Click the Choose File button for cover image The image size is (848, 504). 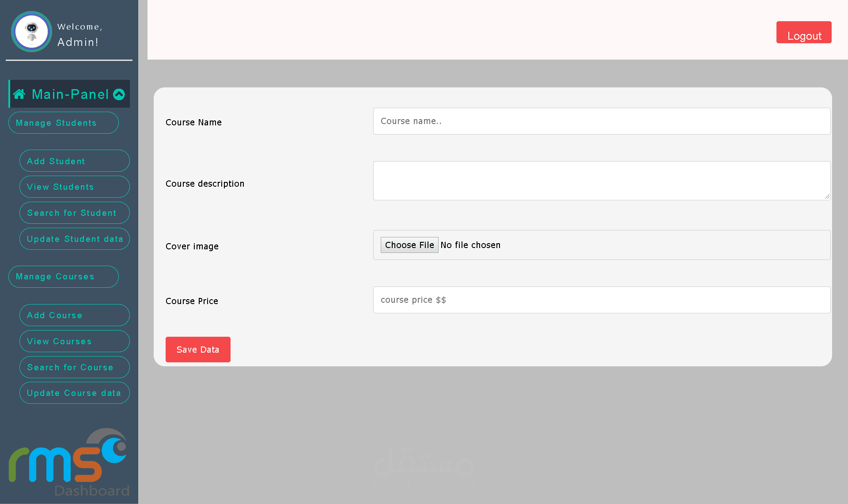coord(409,245)
